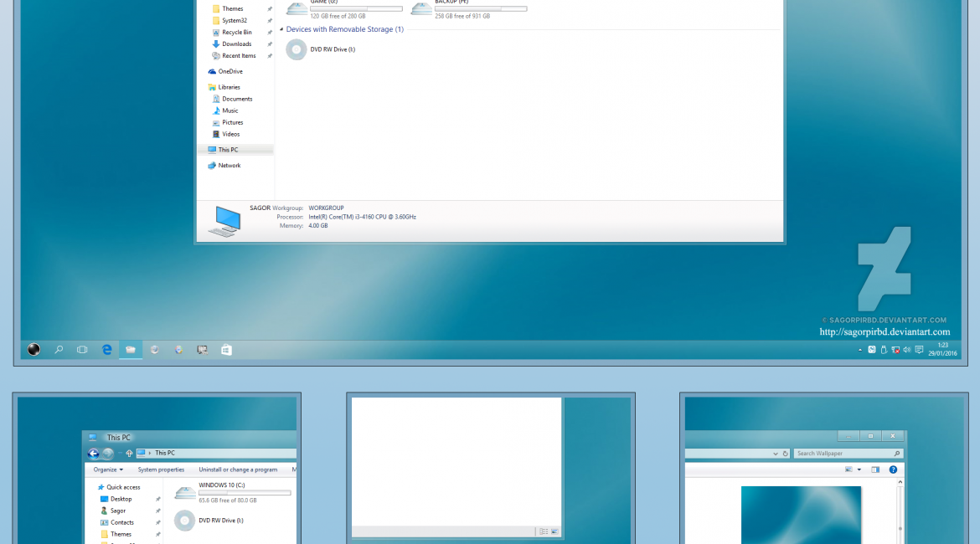Select Themes folder in main window sidebar
The width and height of the screenshot is (980, 544).
coord(228,8)
